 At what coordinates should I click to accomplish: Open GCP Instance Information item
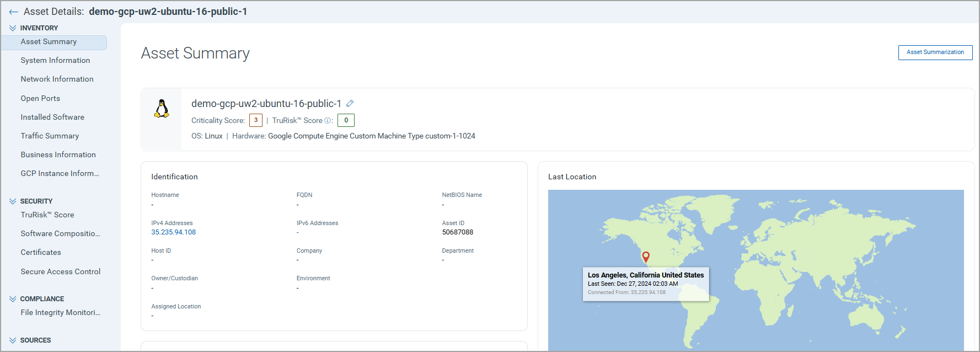click(60, 174)
